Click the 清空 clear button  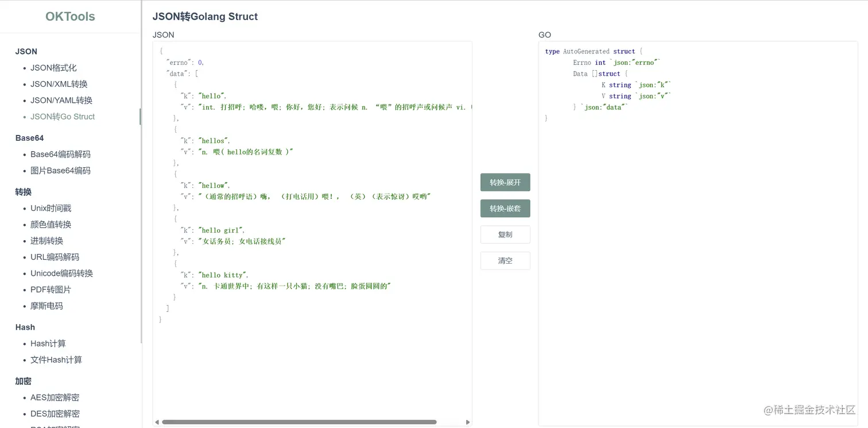coord(505,261)
